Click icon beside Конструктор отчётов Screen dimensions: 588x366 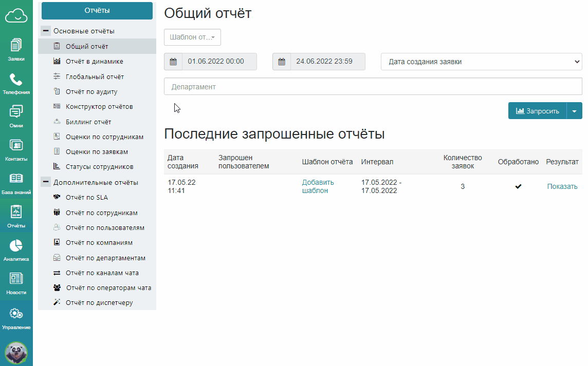[x=57, y=106]
